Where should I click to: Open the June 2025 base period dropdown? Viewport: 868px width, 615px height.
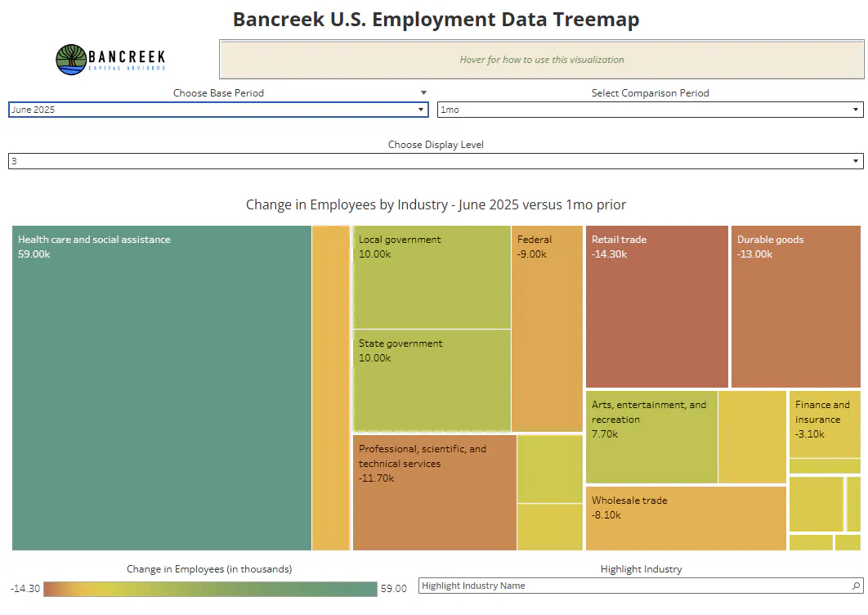218,110
